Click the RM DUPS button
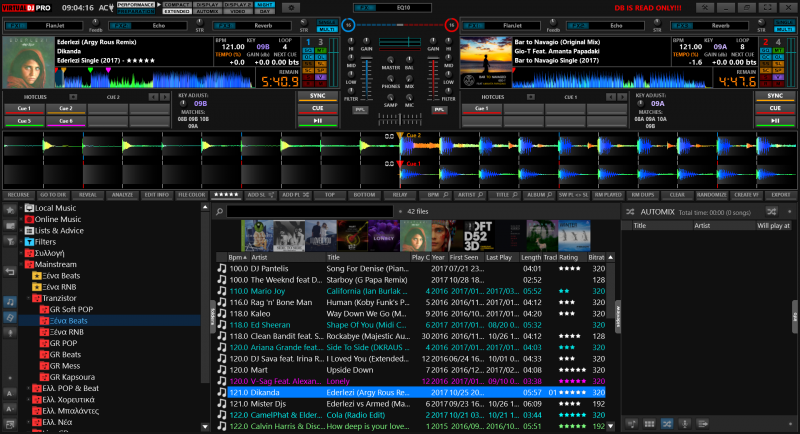 (x=643, y=195)
